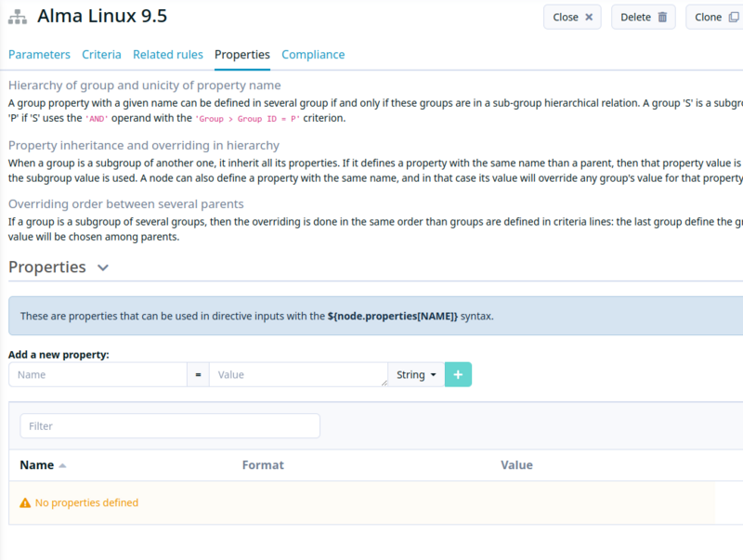Click the X icon in Close button
Screen dimensions: 743x560
pyautogui.click(x=589, y=17)
